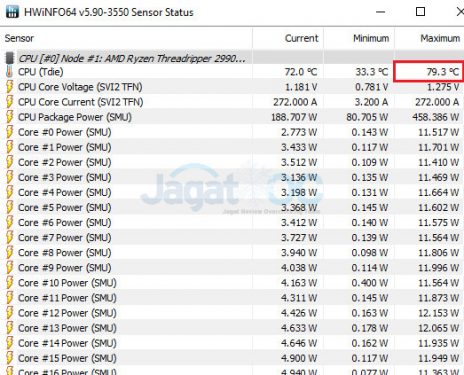
Task: Click lightning icon beside CPU Core Voltage (SVI2 TFN)
Action: click(x=10, y=87)
